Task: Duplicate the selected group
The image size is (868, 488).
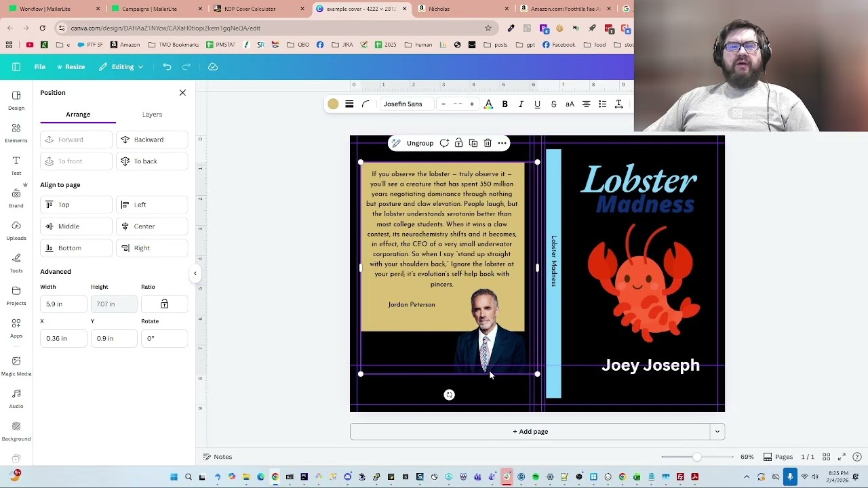Action: coord(473,143)
